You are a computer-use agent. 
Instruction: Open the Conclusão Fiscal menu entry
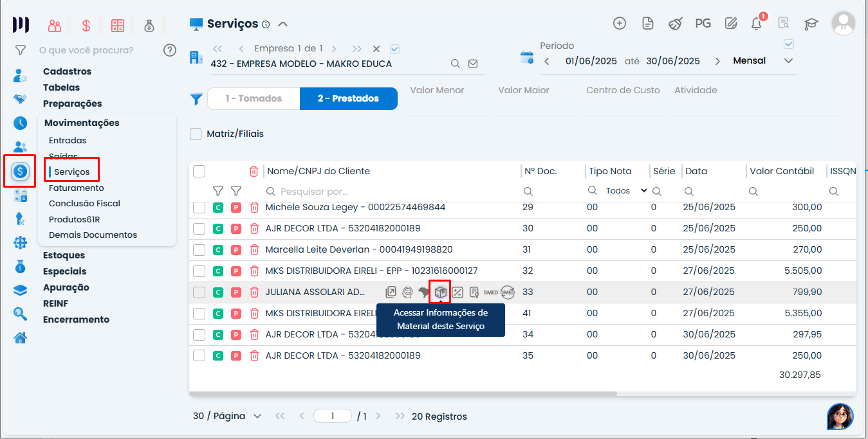coord(84,204)
